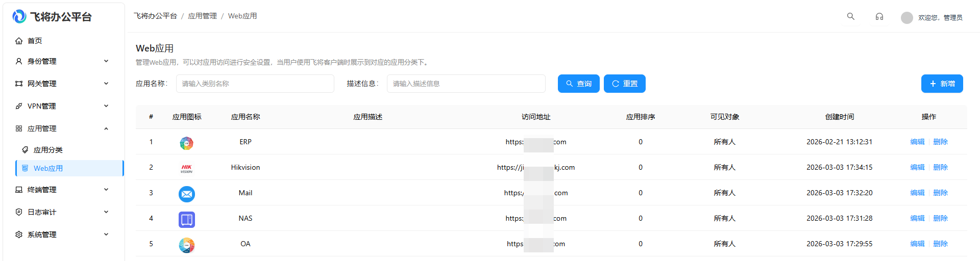Delete the ERP row
Image resolution: width=980 pixels, height=261 pixels.
point(940,142)
